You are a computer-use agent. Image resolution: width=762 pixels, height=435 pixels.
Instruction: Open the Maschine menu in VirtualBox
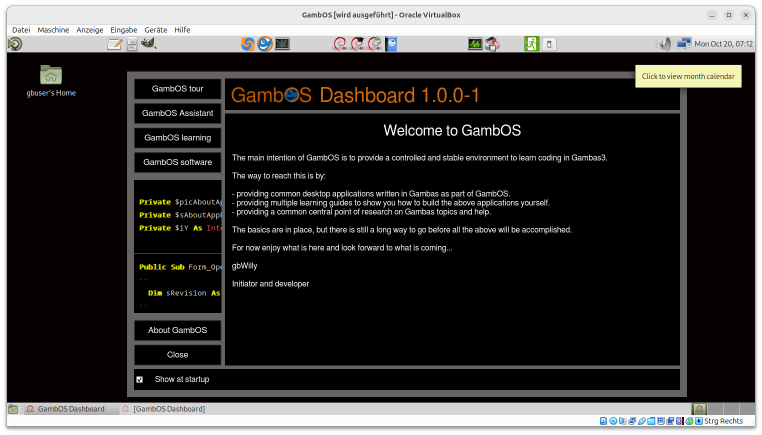click(53, 30)
